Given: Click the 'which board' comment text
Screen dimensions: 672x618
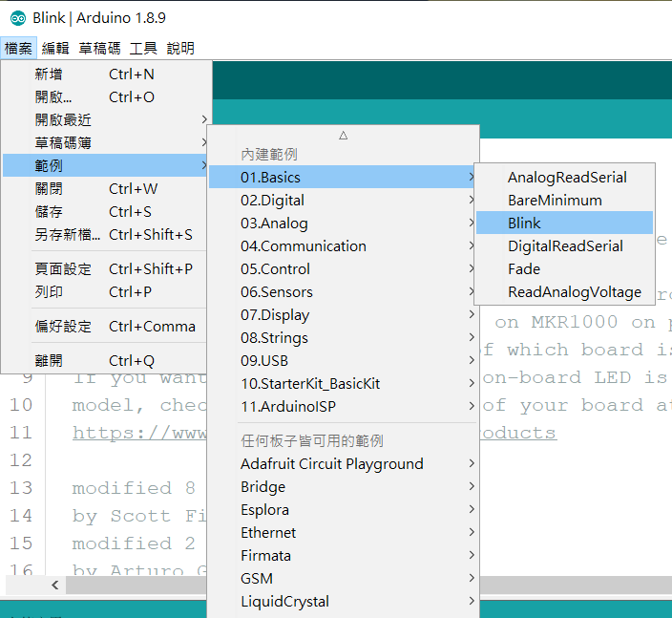Looking at the screenshot, I should 576,350.
